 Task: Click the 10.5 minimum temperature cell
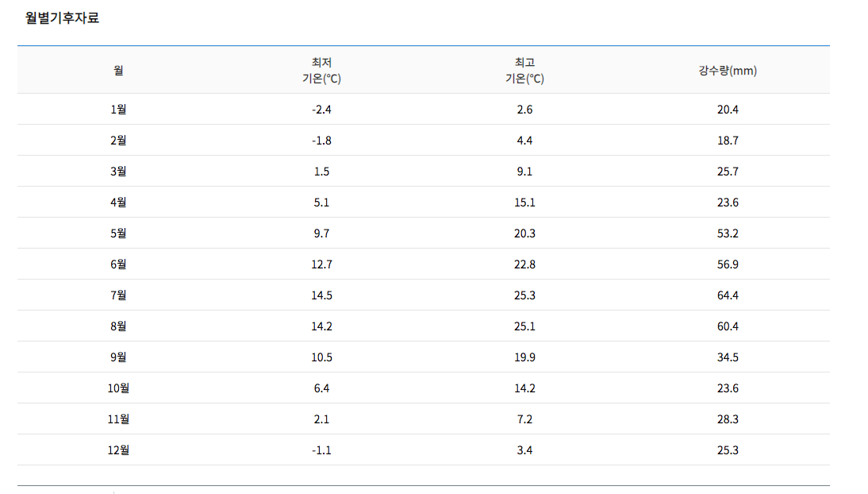(321, 357)
